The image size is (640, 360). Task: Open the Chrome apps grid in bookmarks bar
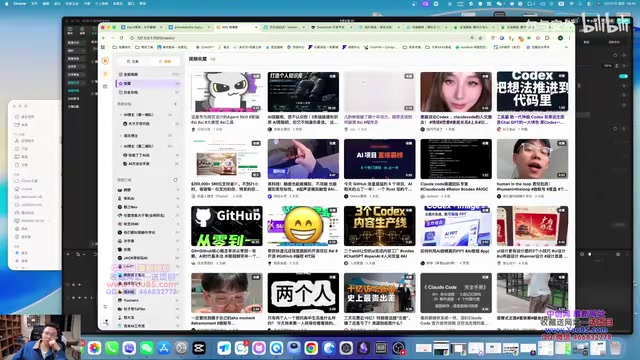tap(103, 47)
